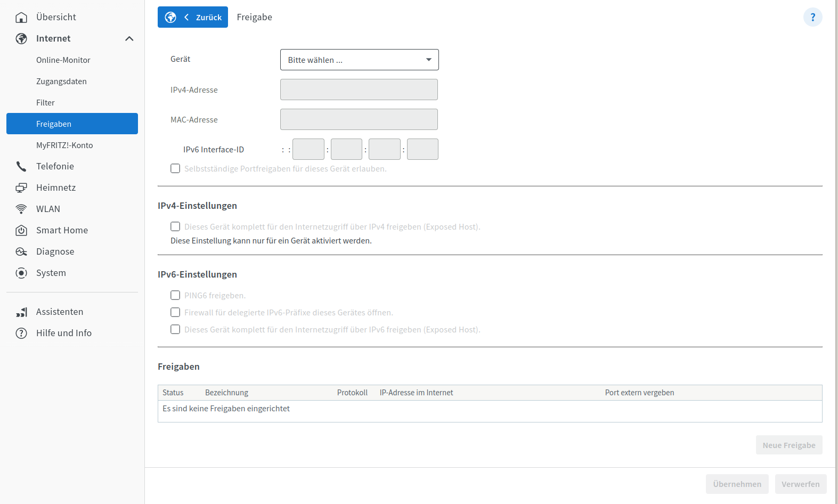Click the Zurück back button
Viewport: 838px width, 504px height.
[x=193, y=17]
